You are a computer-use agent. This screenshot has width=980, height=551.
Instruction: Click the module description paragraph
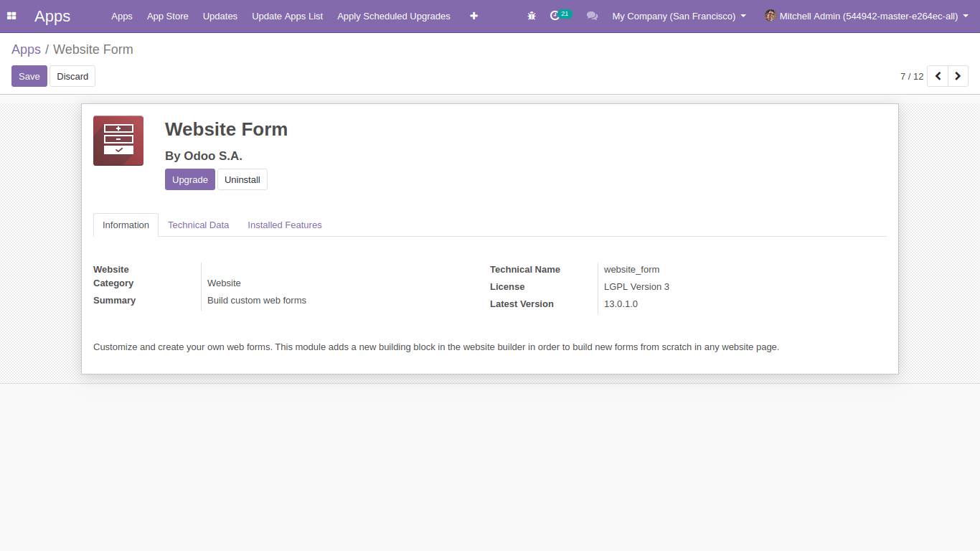tap(436, 347)
